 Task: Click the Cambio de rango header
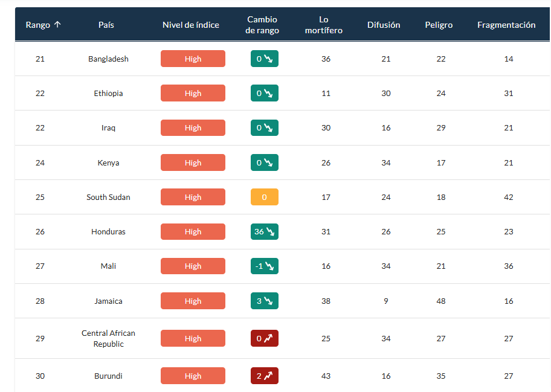pos(263,25)
